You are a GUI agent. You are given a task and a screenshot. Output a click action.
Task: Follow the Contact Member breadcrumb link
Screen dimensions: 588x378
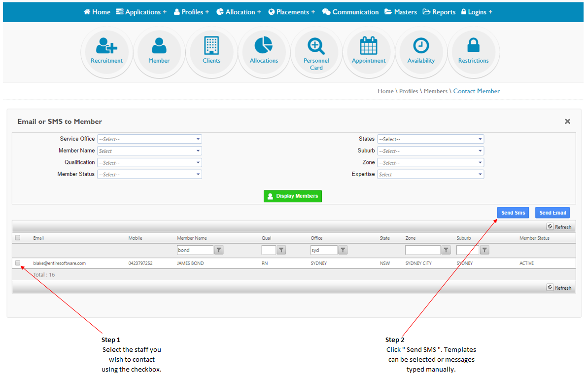476,91
